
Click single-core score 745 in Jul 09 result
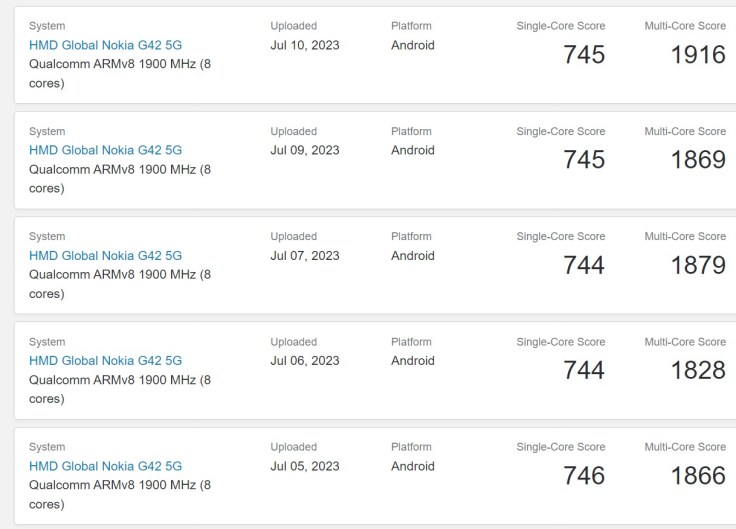(x=584, y=159)
